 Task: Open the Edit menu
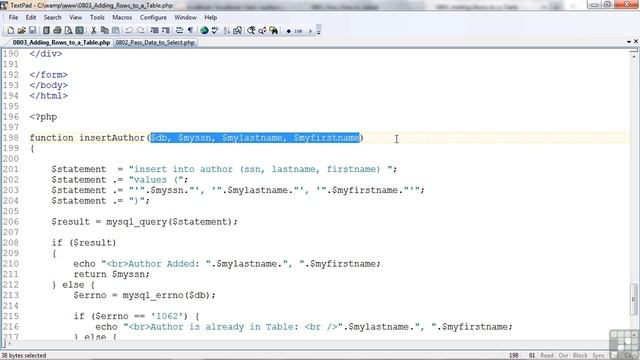(x=31, y=18)
